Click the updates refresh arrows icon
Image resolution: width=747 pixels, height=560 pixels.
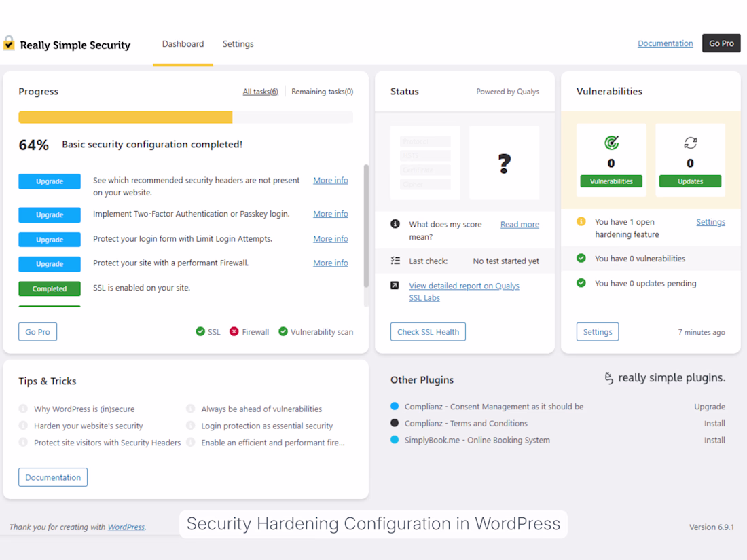690,143
